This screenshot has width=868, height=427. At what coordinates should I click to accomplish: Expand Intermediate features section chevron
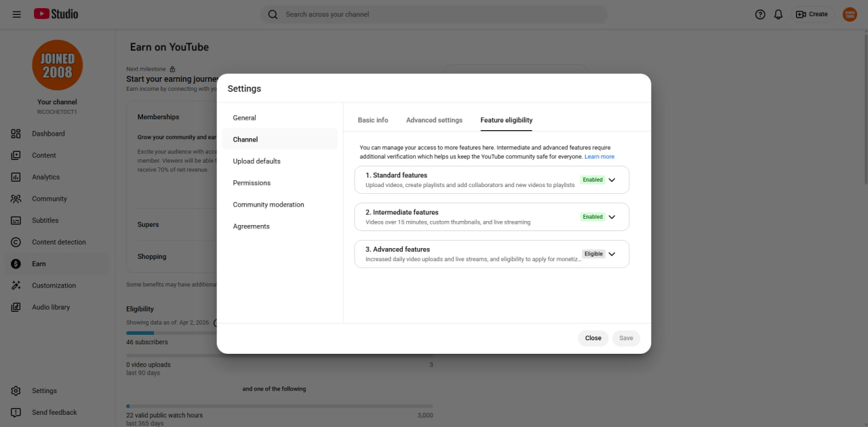[612, 217]
